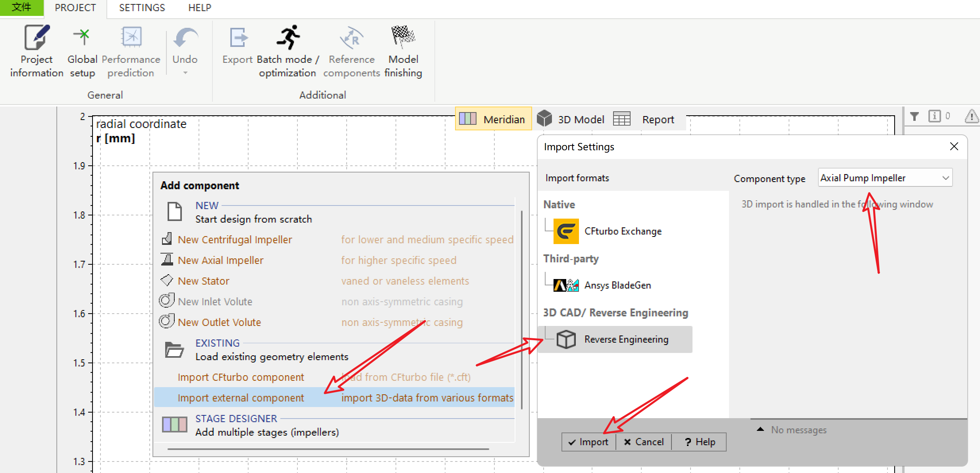Open the HELP ribbon tab

[x=200, y=8]
